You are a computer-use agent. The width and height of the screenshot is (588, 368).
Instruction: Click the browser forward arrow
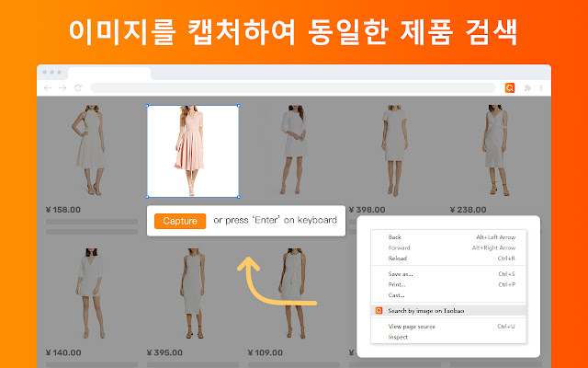[x=62, y=88]
